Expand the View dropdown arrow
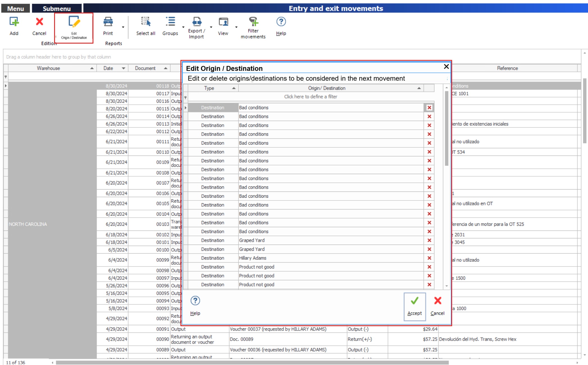 tap(236, 27)
